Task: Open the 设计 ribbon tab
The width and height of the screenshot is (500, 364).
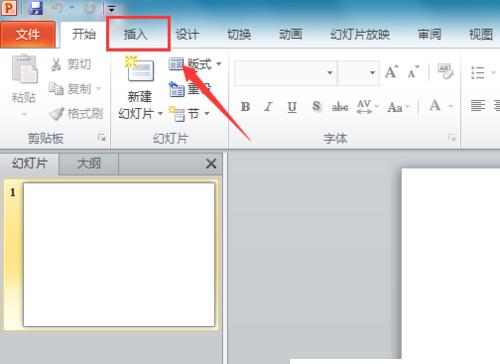Action: point(187,34)
